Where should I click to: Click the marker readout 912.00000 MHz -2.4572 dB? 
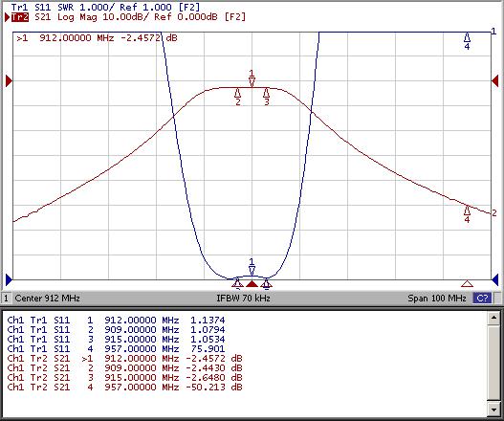point(97,38)
